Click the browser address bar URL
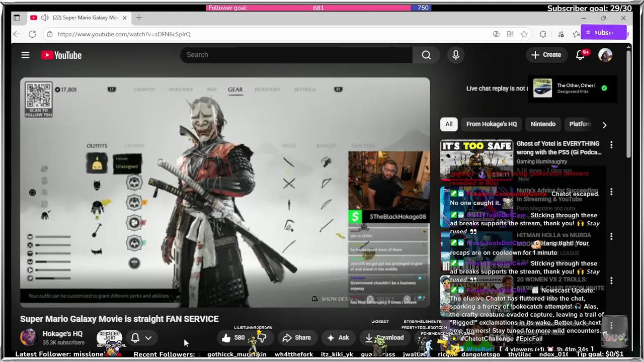The image size is (644, 362). click(x=124, y=34)
